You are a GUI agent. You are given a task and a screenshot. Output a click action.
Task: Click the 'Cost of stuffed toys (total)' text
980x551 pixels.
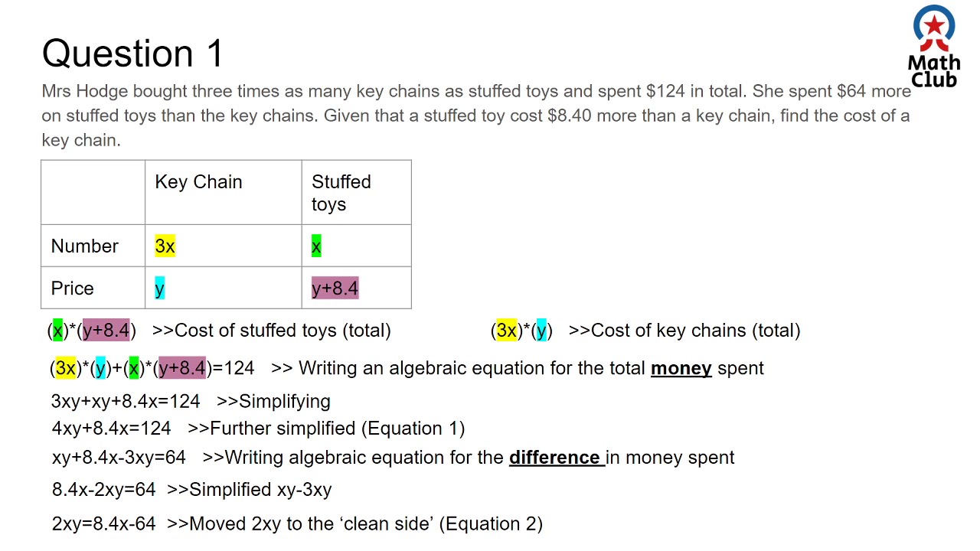[x=282, y=331]
